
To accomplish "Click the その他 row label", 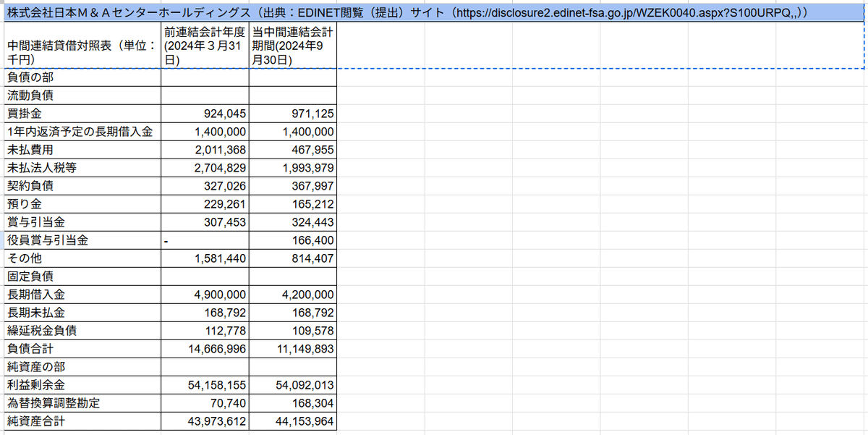I will tap(82, 258).
